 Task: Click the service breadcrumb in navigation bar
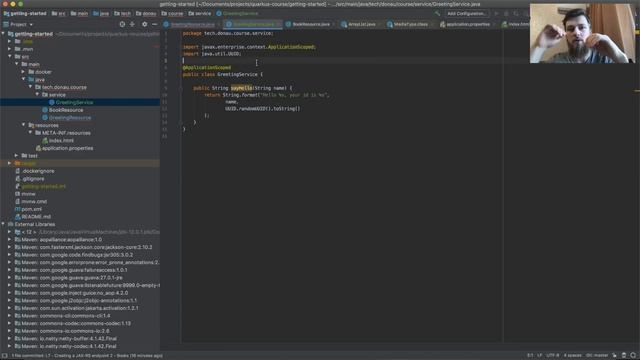(200, 13)
